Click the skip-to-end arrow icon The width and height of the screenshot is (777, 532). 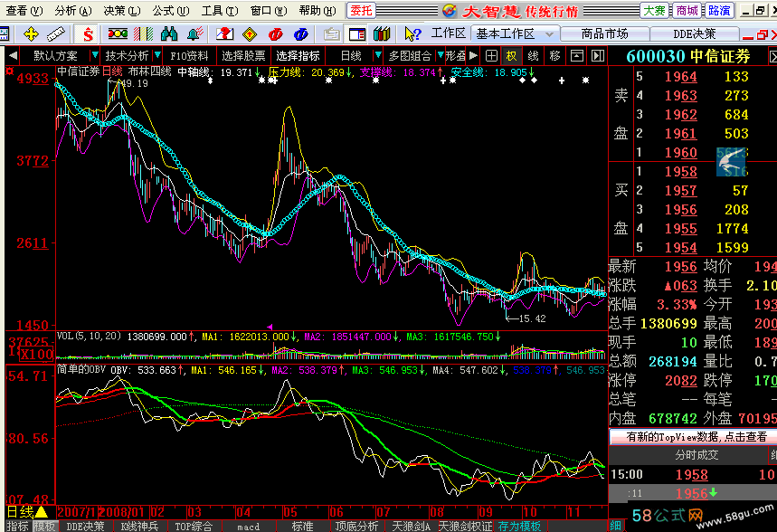598,56
